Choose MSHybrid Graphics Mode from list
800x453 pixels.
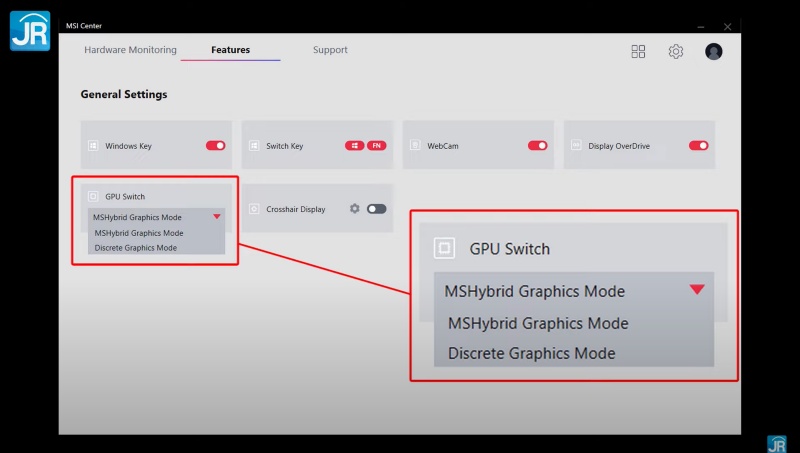[x=139, y=233]
